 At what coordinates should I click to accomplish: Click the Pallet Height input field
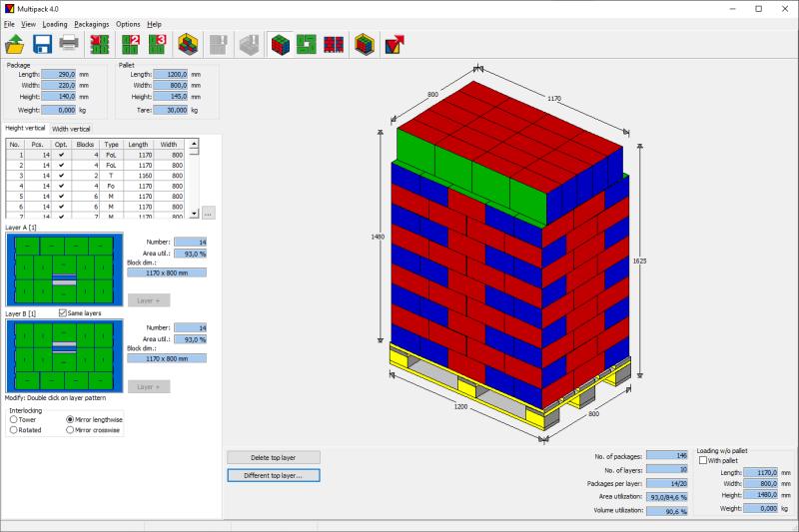point(171,97)
